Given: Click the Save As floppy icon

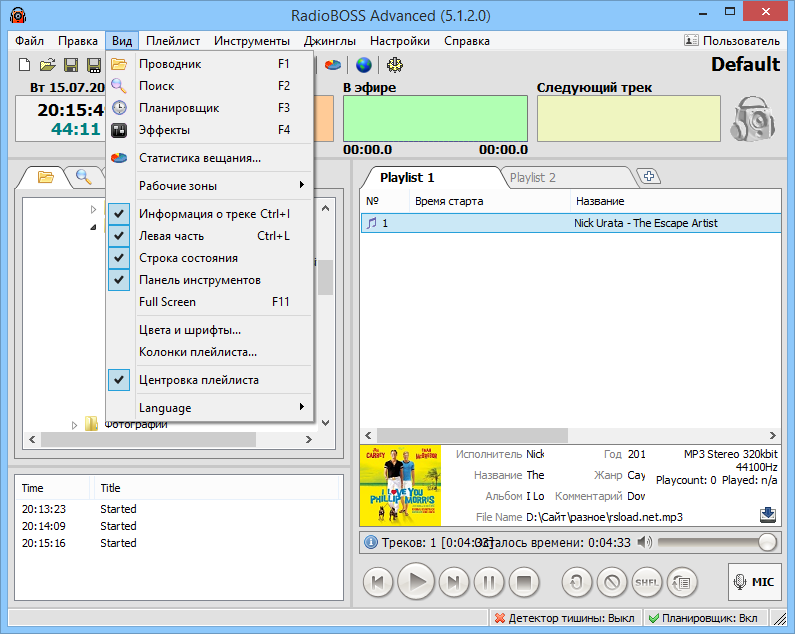Looking at the screenshot, I should click(x=94, y=64).
